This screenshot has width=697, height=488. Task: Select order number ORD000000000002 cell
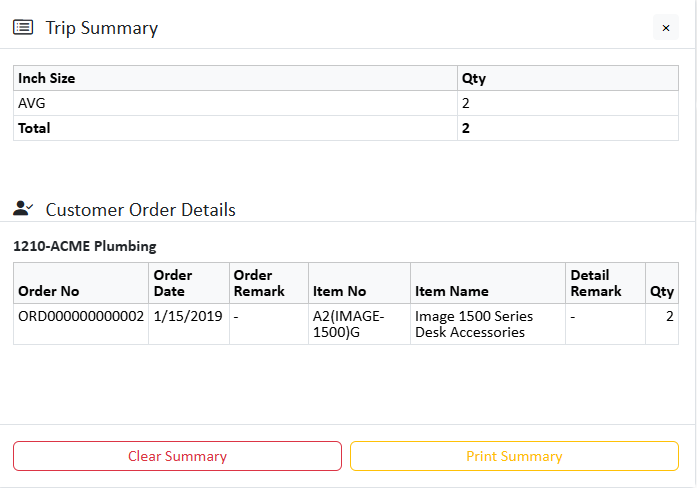(x=81, y=316)
